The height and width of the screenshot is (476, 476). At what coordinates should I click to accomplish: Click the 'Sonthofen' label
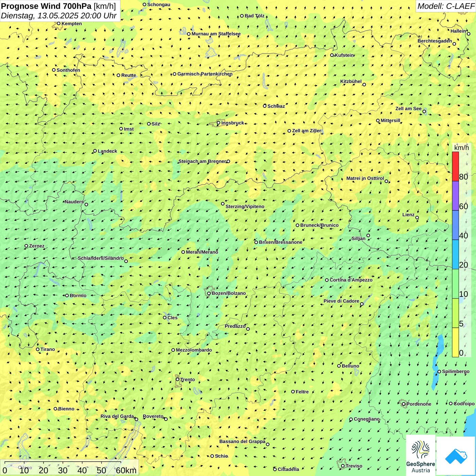(x=68, y=70)
